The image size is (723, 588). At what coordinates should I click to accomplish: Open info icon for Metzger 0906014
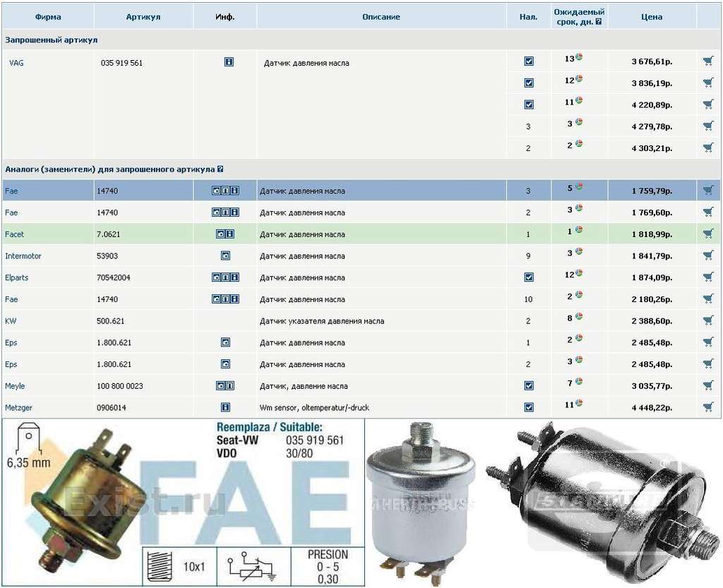coord(225,407)
